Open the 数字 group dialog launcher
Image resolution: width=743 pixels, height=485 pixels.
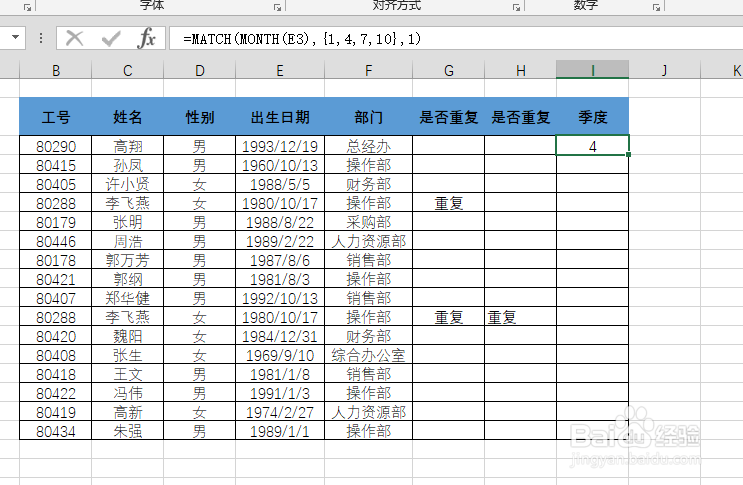pyautogui.click(x=656, y=7)
